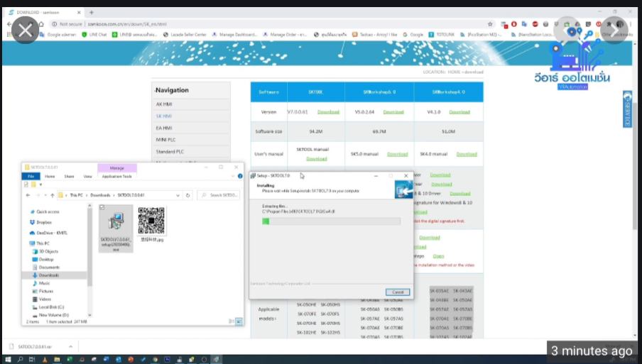642x364 pixels.
Task: Expand the Explorer ribbon with chevron
Action: 232,176
